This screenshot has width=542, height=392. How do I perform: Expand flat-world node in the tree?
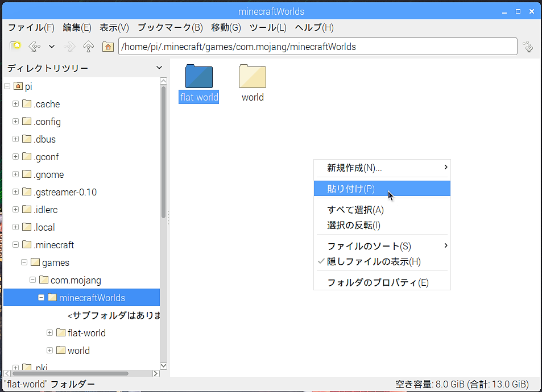point(50,332)
